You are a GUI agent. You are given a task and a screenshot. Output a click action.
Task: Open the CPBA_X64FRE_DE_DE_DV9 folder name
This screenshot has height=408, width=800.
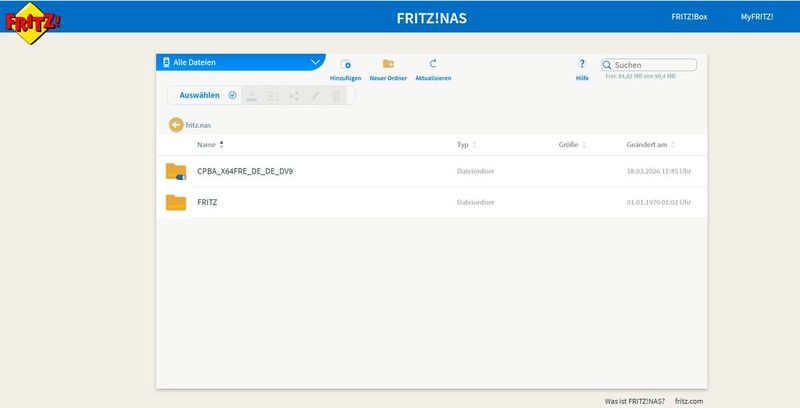click(x=245, y=171)
